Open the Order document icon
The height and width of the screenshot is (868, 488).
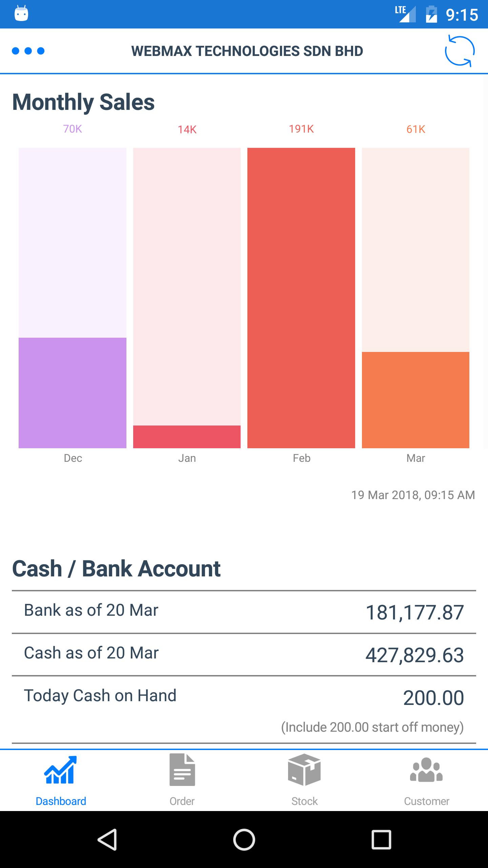(182, 770)
